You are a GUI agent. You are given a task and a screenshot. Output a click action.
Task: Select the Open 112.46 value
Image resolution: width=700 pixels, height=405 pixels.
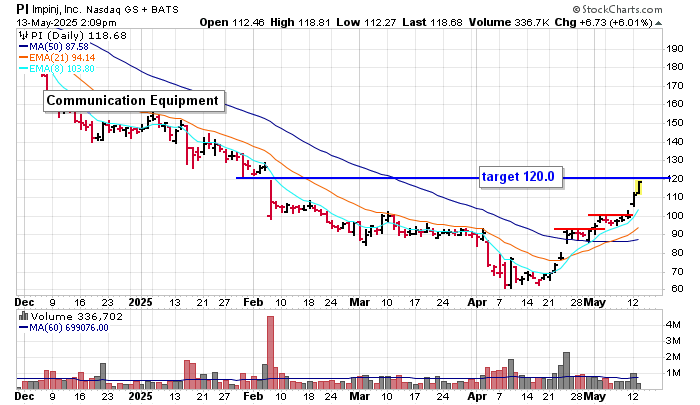232,22
